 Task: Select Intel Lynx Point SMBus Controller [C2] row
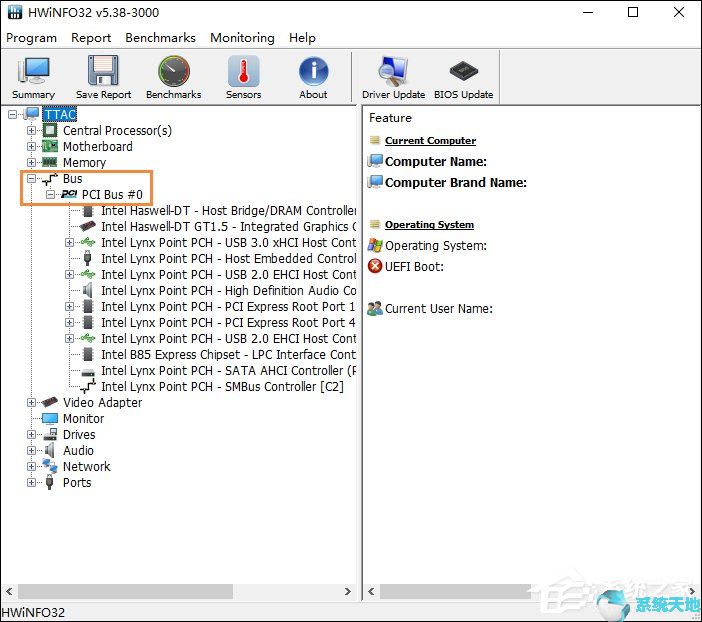222,386
